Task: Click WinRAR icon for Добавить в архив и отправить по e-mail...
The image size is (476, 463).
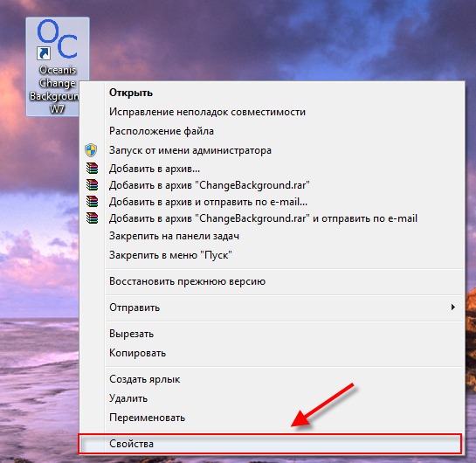Action: point(92,201)
